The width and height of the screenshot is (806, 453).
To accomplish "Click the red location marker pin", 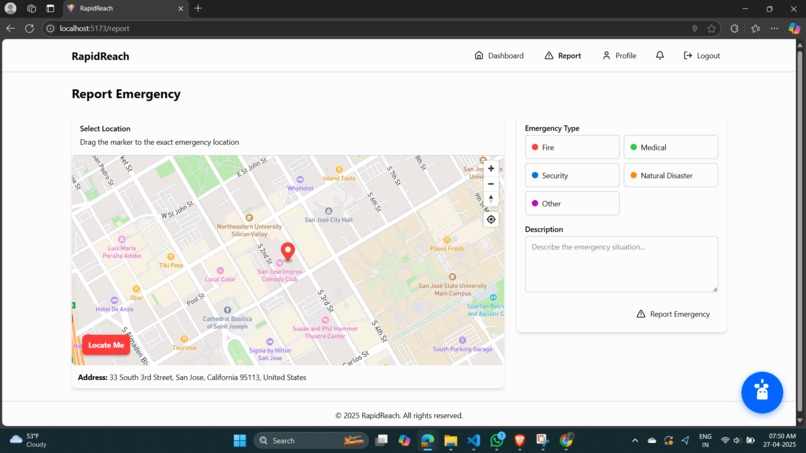I will 288,251.
